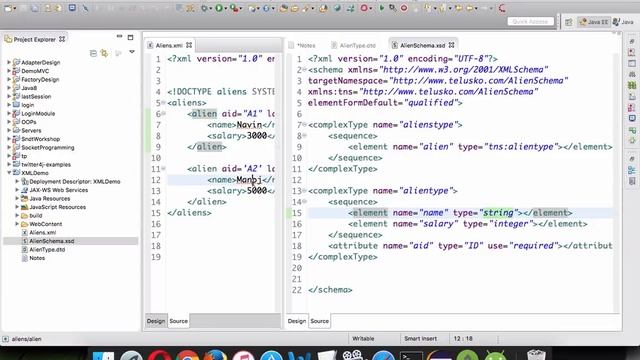Switch to the *Notes editor tab
640x360 pixels.
point(306,45)
